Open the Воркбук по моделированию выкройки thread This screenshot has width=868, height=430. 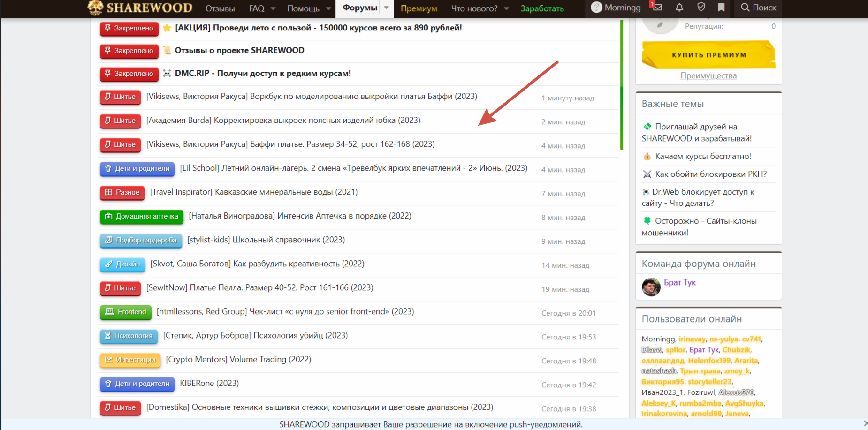(x=312, y=97)
